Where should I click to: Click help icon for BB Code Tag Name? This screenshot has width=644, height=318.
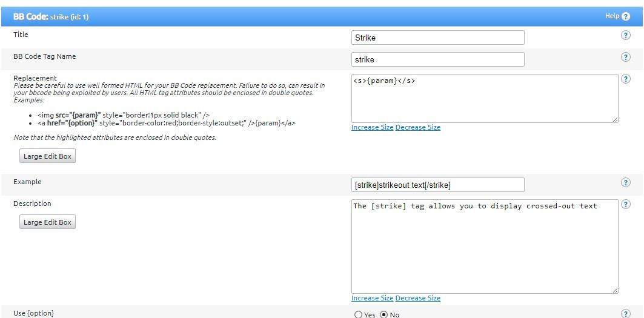coord(625,57)
